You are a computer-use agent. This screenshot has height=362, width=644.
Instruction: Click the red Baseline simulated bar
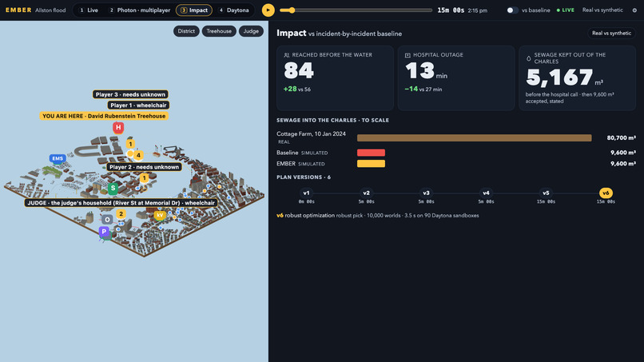click(x=371, y=153)
